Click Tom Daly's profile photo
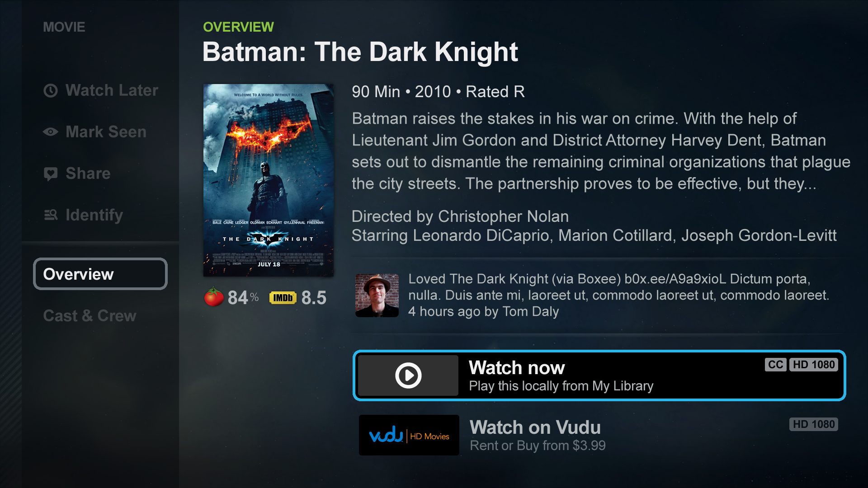The height and width of the screenshot is (488, 868). click(x=377, y=296)
